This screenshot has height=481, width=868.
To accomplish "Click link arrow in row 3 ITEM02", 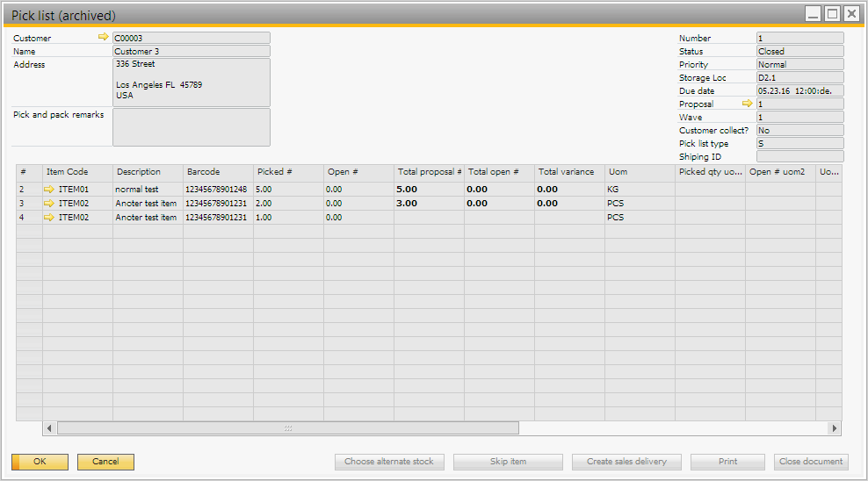I will pos(49,204).
